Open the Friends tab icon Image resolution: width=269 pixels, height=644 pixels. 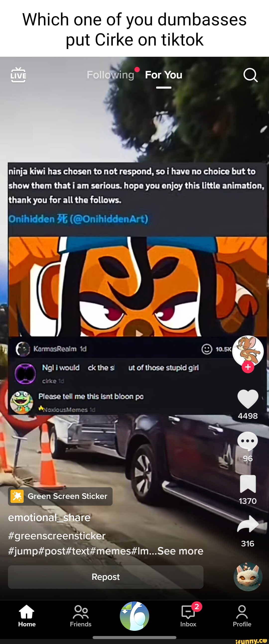coord(80,615)
